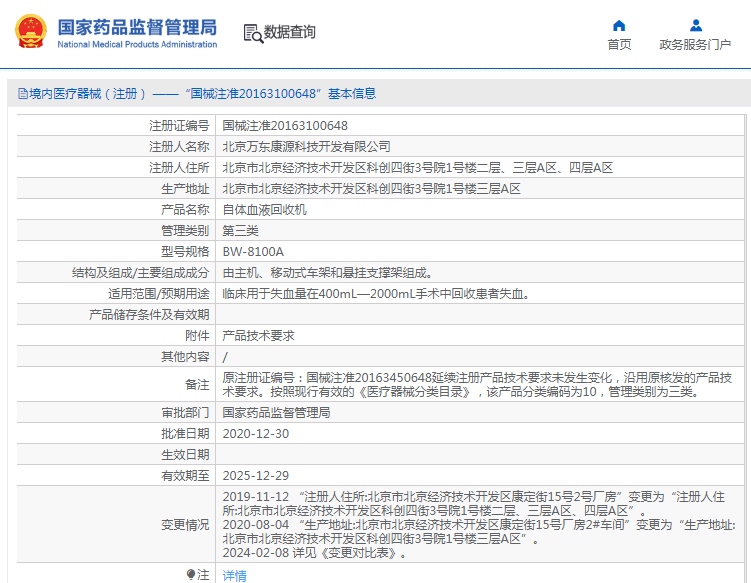Select expiry date 2025-12-29
The width and height of the screenshot is (751, 583).
(256, 476)
